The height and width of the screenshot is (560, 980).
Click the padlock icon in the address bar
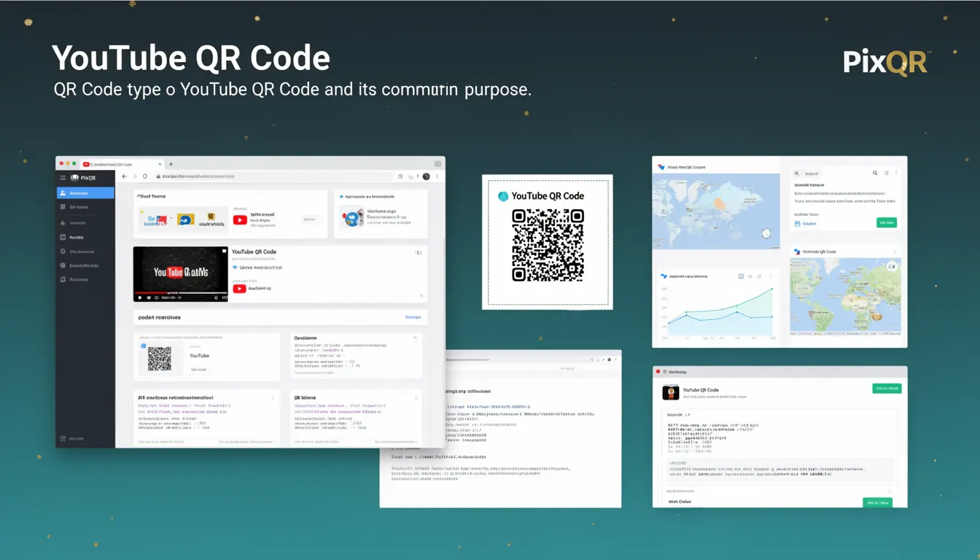157,176
